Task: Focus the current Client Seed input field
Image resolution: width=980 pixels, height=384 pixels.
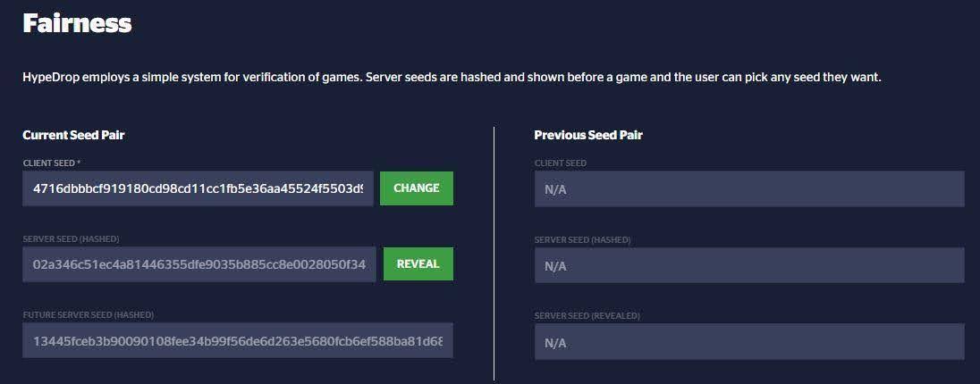Action: tap(198, 188)
